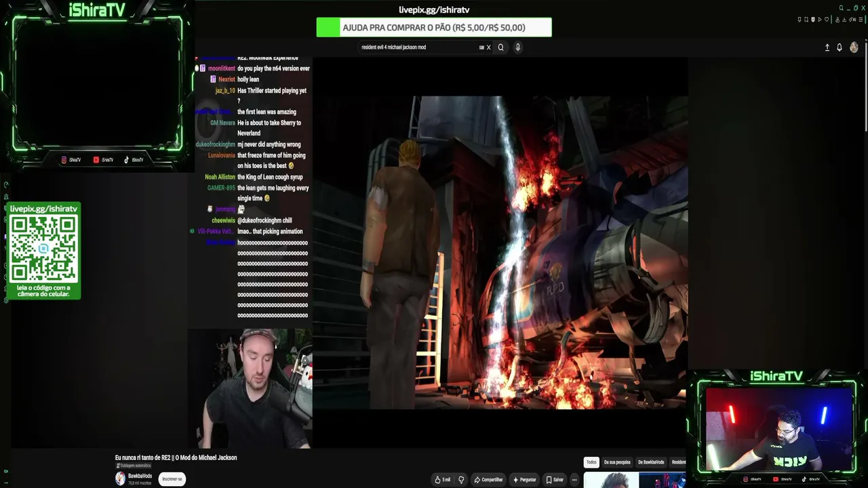Image resolution: width=868 pixels, height=488 pixels.
Task: Select the Todos filter chip
Action: [x=591, y=462]
